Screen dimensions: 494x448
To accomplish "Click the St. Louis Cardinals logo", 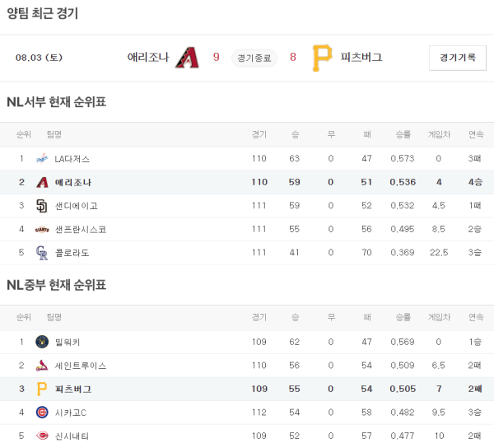I will [x=42, y=366].
